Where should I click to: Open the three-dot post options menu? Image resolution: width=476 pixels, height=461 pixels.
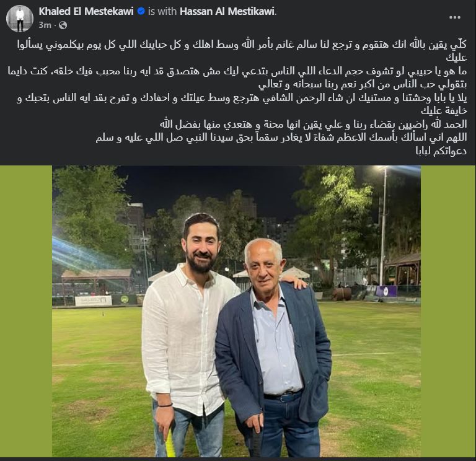[x=454, y=17]
